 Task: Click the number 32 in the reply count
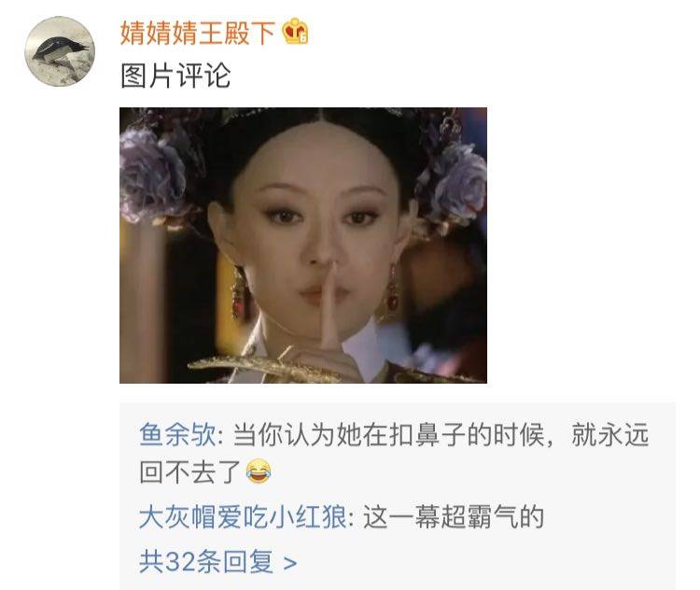(x=180, y=562)
